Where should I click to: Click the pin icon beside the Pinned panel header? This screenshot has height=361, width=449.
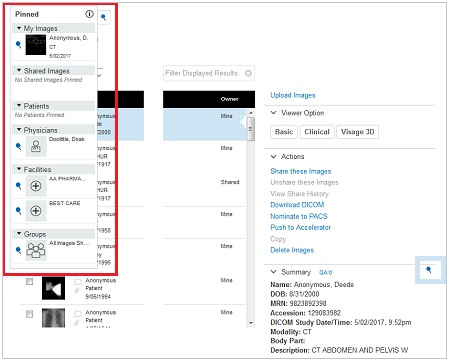click(104, 17)
